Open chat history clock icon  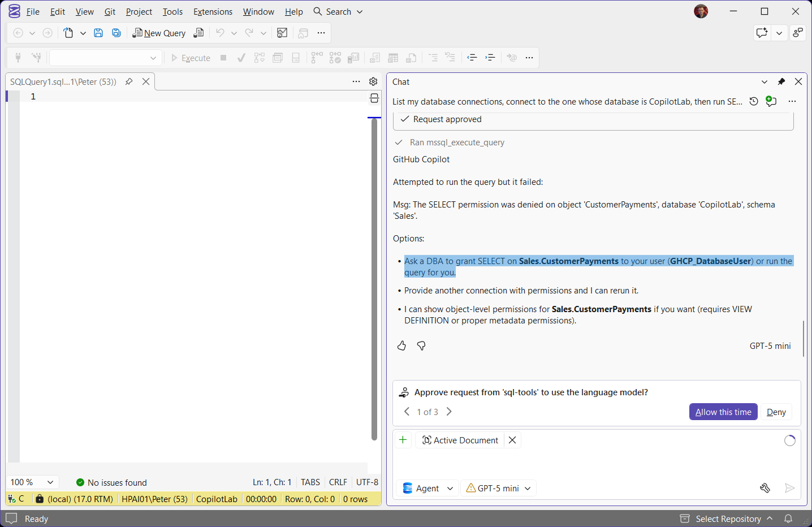(x=754, y=101)
